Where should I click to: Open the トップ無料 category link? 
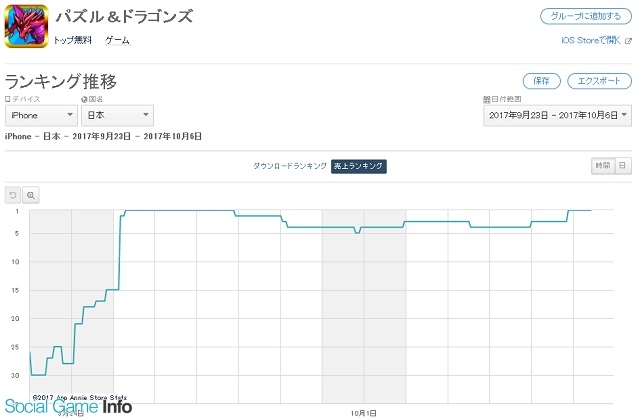tap(73, 40)
